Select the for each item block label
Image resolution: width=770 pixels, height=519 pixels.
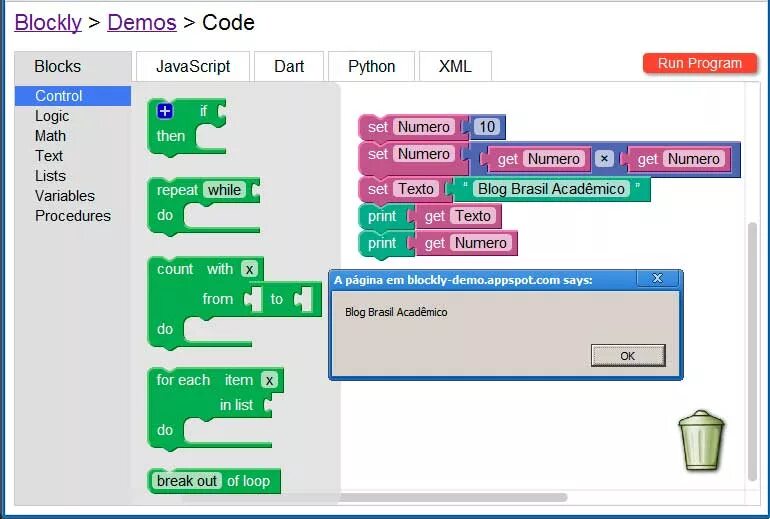(x=183, y=380)
